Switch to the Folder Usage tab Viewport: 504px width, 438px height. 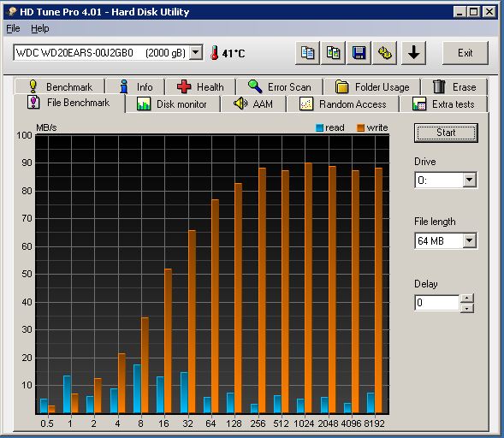click(x=372, y=86)
